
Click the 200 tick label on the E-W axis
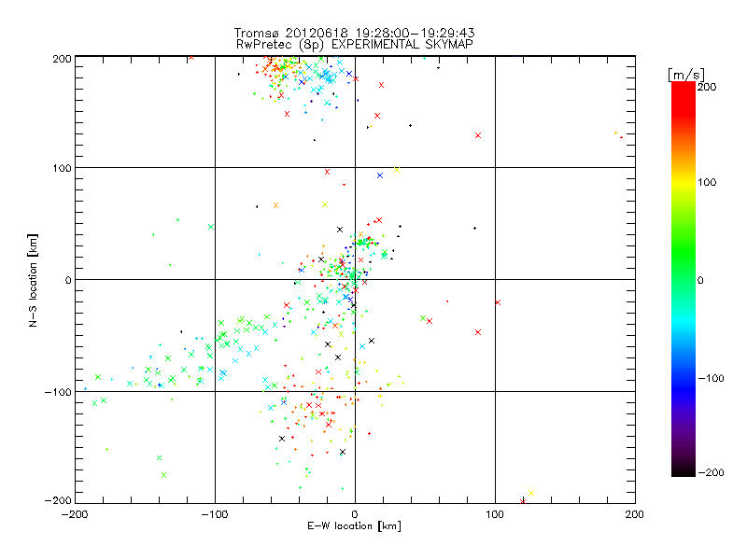pyautogui.click(x=635, y=514)
